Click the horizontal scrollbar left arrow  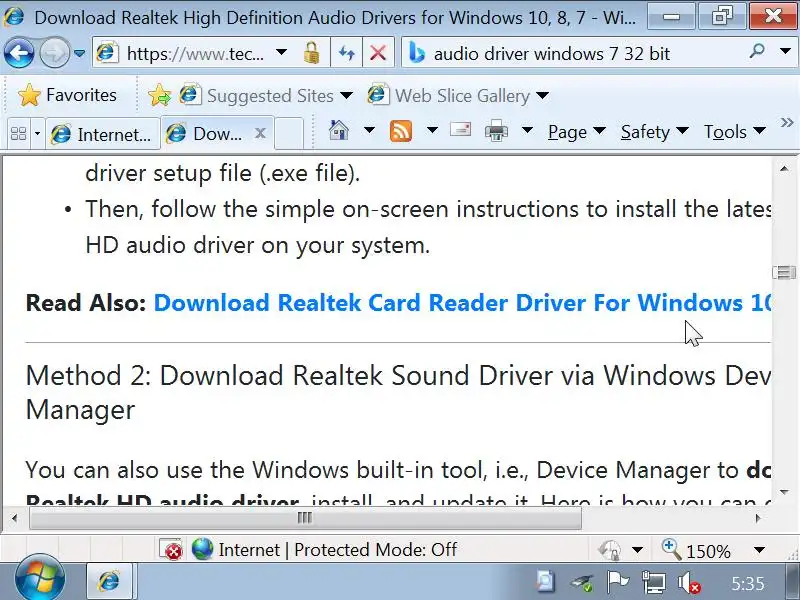pos(14,518)
